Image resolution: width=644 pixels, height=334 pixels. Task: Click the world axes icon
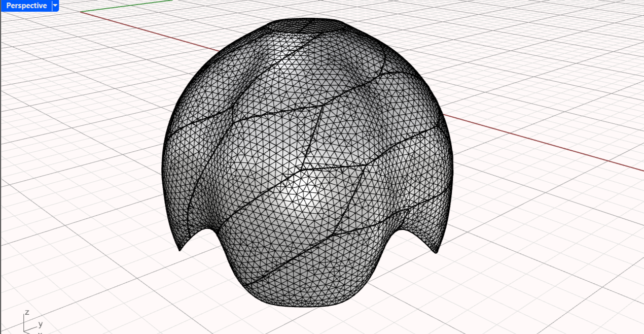pyautogui.click(x=32, y=322)
